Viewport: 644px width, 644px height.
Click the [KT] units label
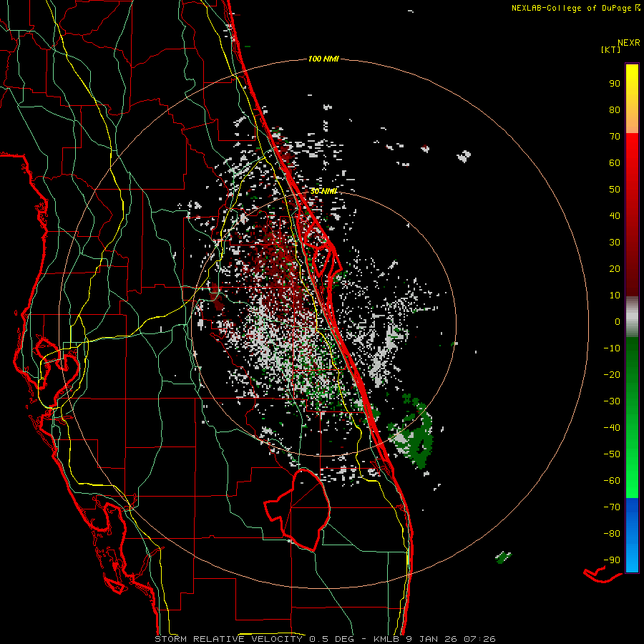611,49
